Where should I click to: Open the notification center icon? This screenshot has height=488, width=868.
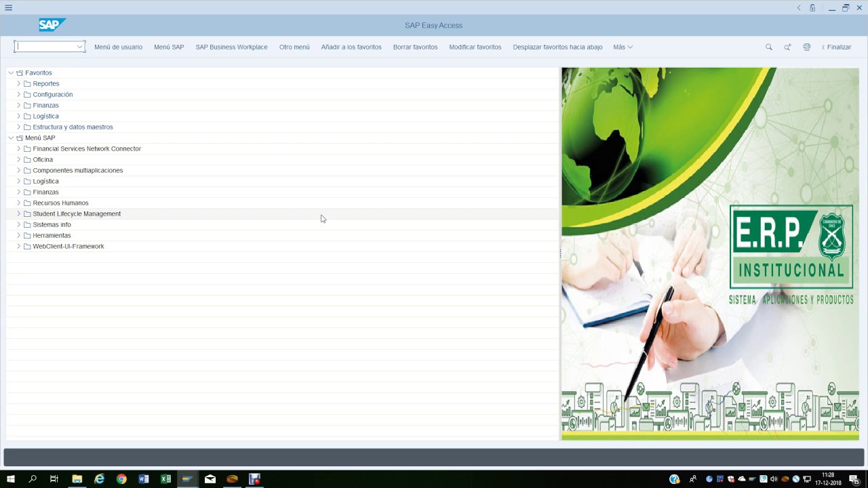point(854,479)
